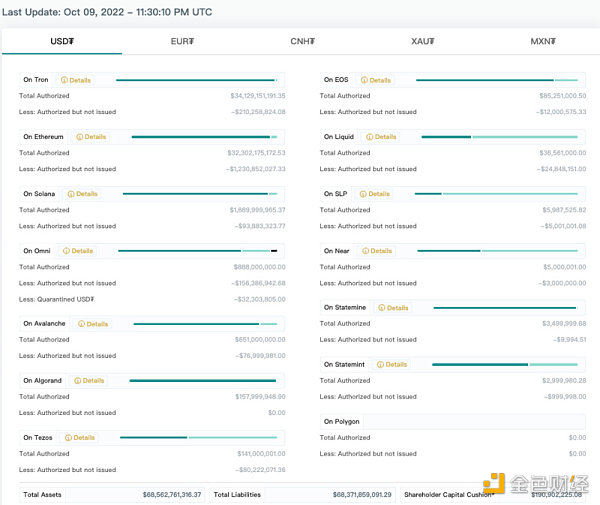Screen dimensions: 600x505
Task: Click the info icon beside On Near
Action: 366,251
